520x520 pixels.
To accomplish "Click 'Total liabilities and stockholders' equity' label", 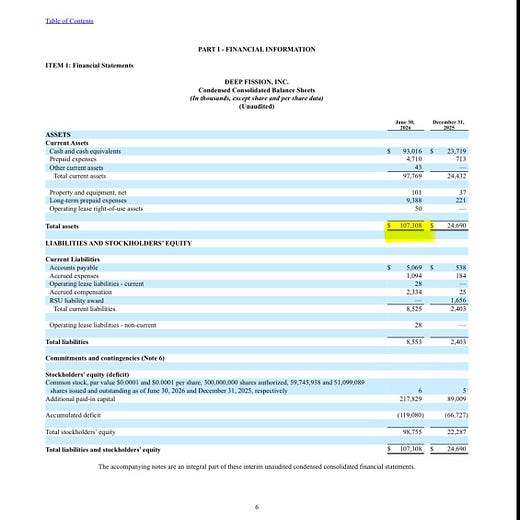I will point(103,450).
